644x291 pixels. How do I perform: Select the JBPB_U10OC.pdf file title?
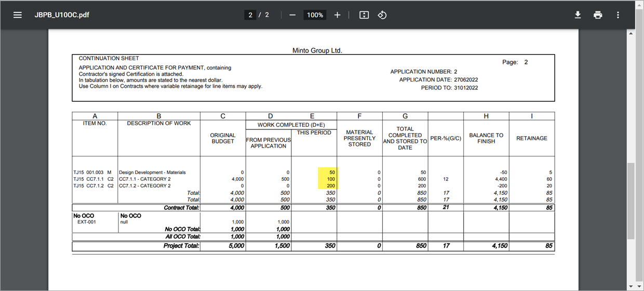62,15
